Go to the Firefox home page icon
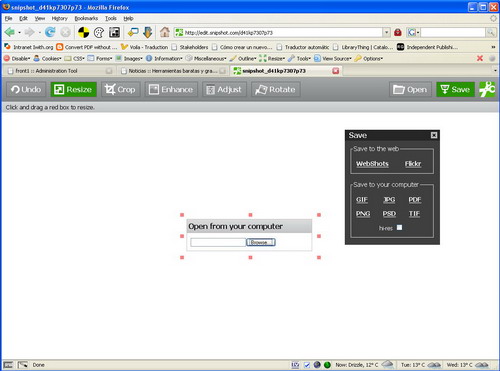This screenshot has width=500, height=371. click(164, 32)
